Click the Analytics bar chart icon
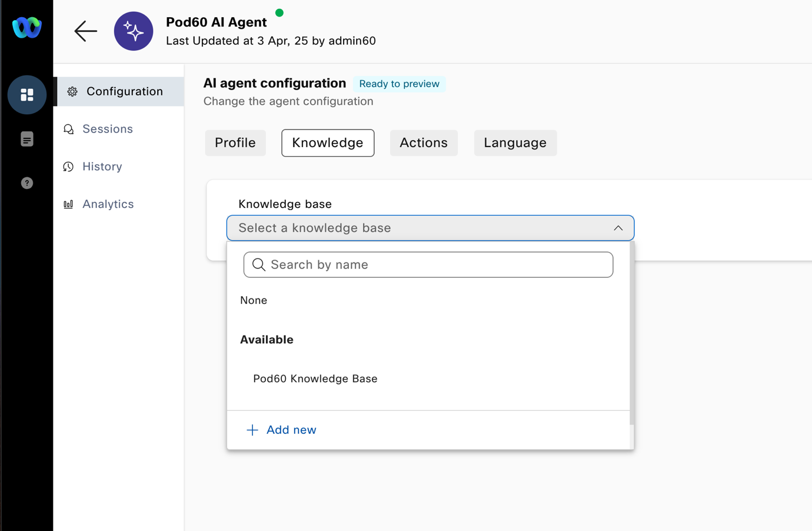The height and width of the screenshot is (531, 812). pyautogui.click(x=69, y=204)
